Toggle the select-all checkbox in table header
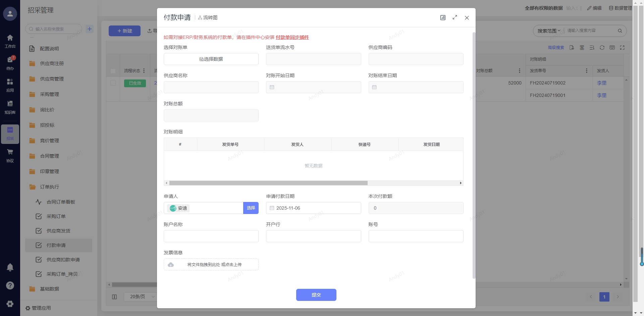Screen dimensions: 644x316 pos(113,71)
